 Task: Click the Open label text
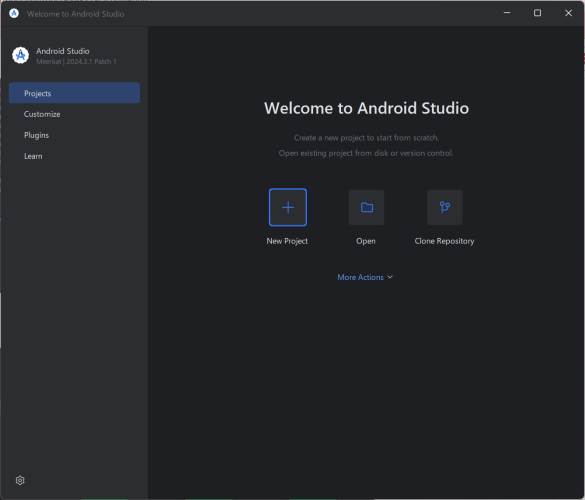point(366,241)
